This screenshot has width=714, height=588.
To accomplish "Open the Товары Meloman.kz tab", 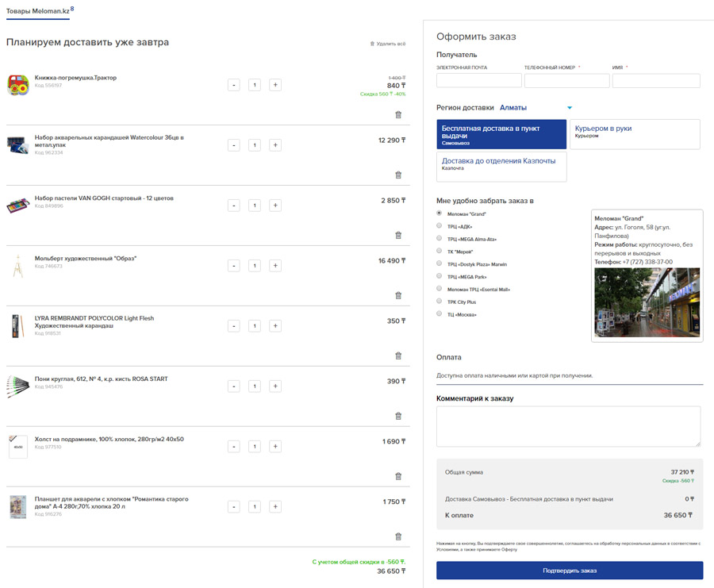I will 39,11.
